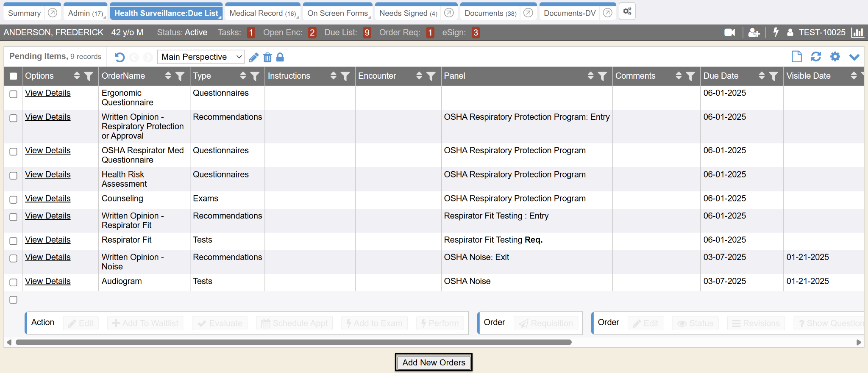Viewport: 868px width, 373px height.
Task: Open View Details for Counseling row
Action: pyautogui.click(x=47, y=199)
